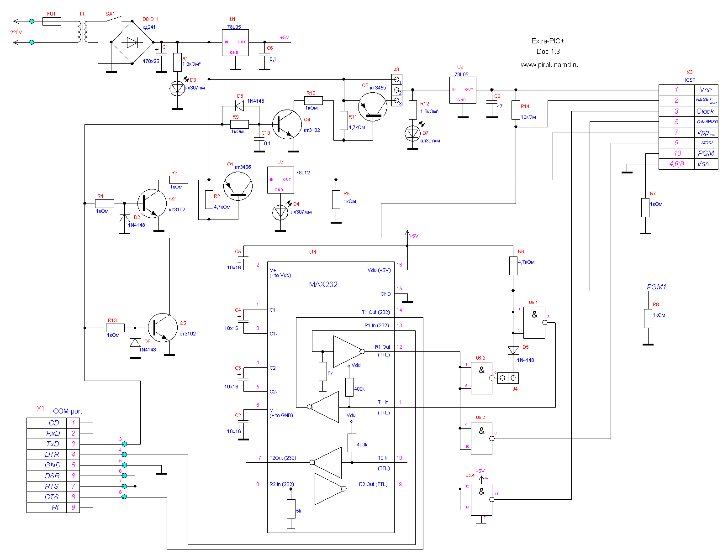Click the Q1 transistor symbol
Image resolution: width=728 pixels, height=560 pixels.
238,186
